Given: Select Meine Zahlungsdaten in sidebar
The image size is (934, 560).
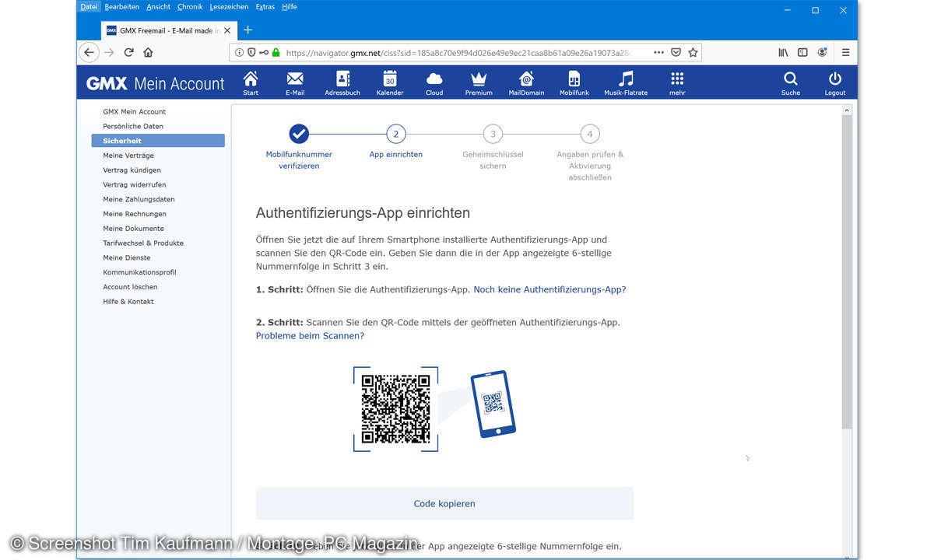Looking at the screenshot, I should tap(139, 199).
